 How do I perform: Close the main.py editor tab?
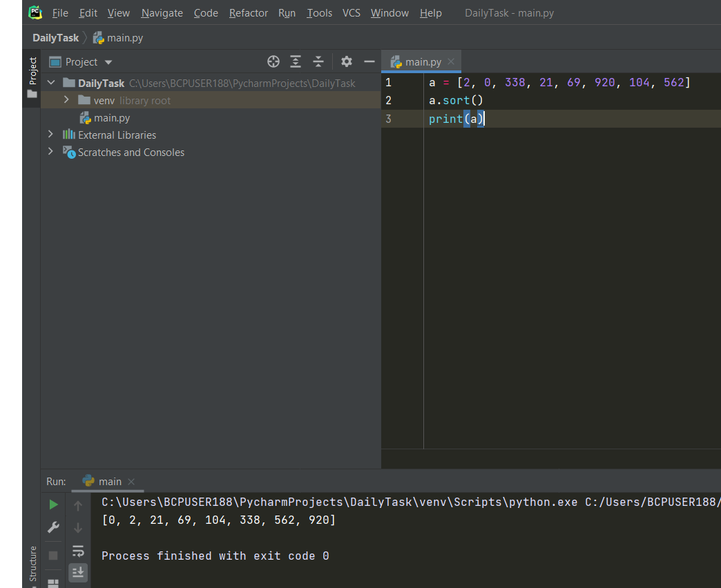pyautogui.click(x=451, y=61)
